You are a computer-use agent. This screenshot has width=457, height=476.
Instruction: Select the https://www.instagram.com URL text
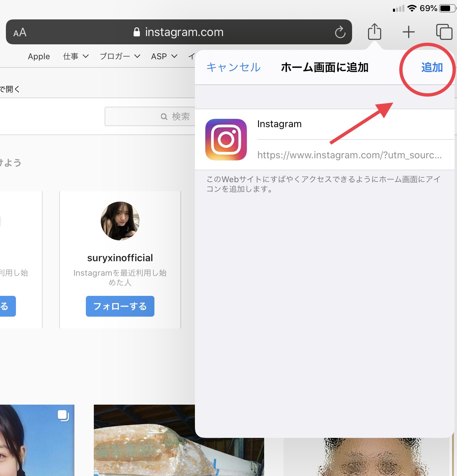(349, 155)
